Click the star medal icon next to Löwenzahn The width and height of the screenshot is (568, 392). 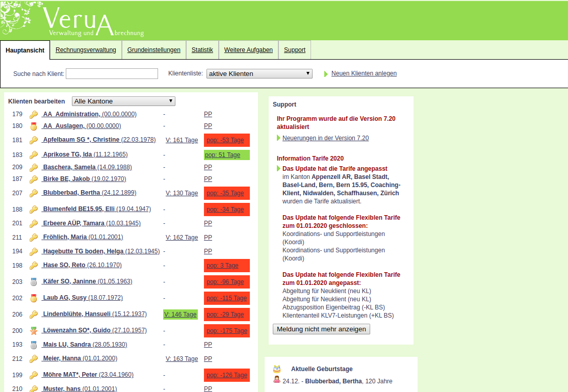click(x=34, y=331)
